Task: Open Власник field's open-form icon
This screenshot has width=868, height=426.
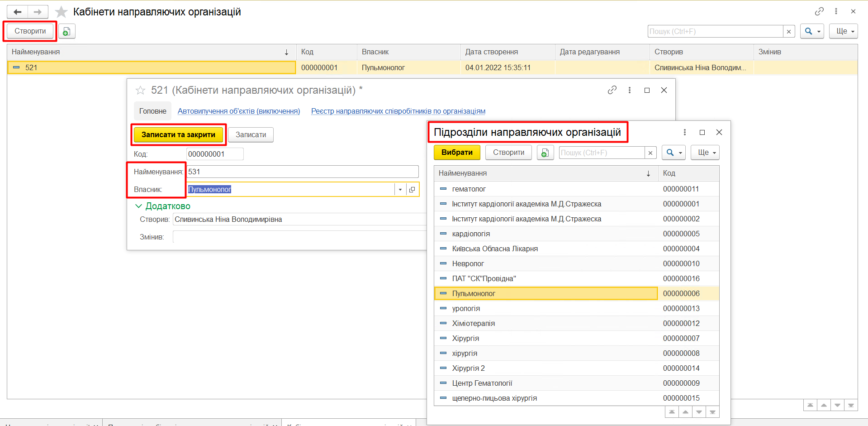Action: click(412, 190)
